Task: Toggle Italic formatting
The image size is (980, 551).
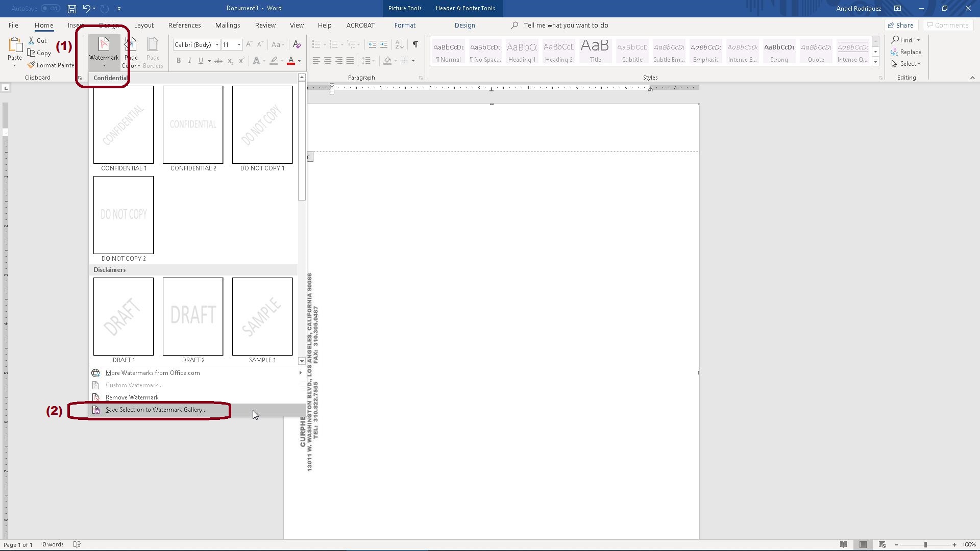Action: click(x=190, y=61)
